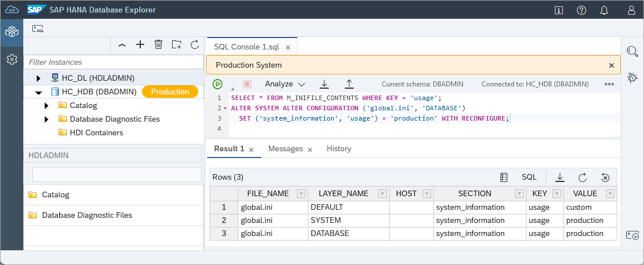Open a new SQL console
Image resolution: width=644 pixels, height=265 pixels.
click(x=38, y=28)
